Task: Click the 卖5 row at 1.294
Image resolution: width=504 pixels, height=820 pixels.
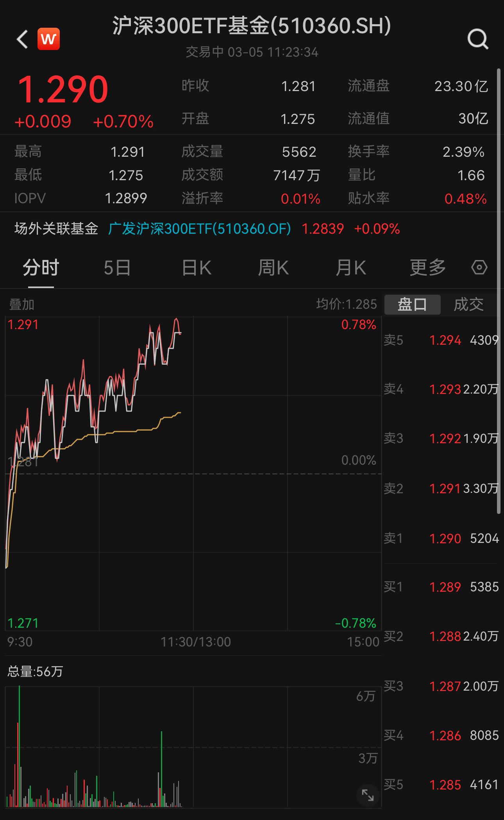Action: pos(441,340)
